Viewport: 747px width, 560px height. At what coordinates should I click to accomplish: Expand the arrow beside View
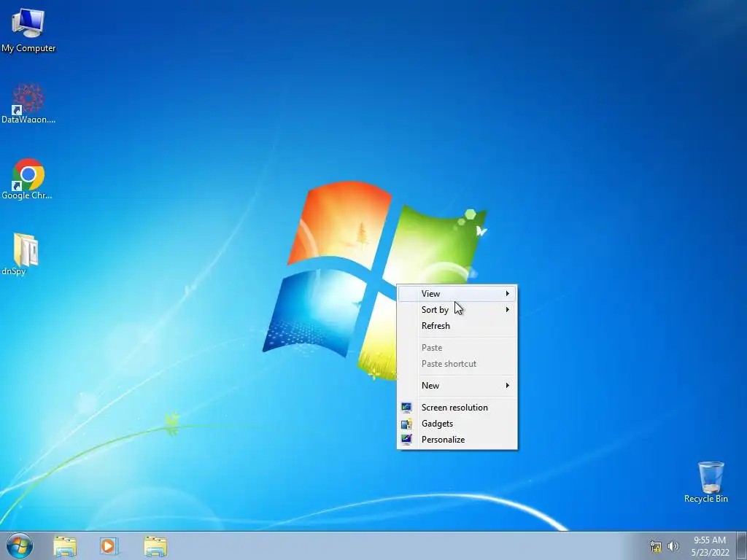click(x=508, y=293)
